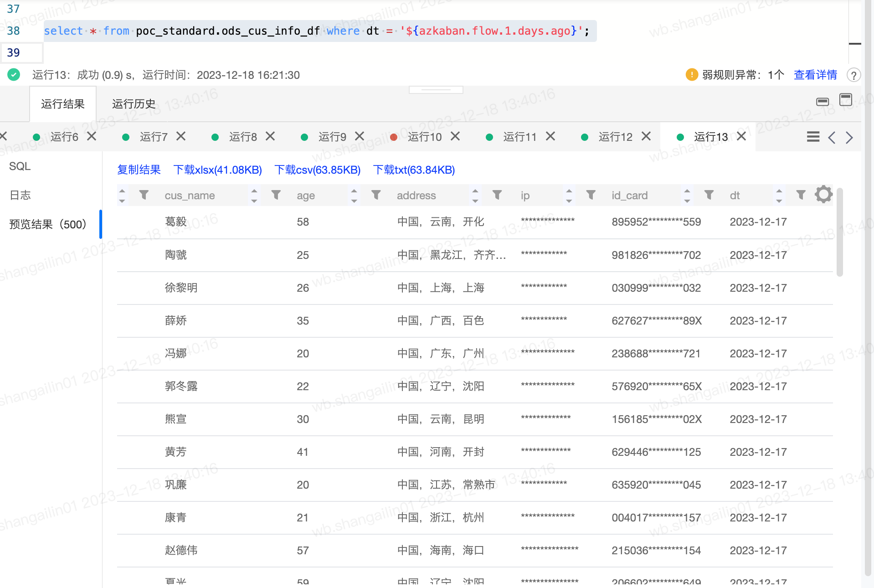Open the 运行9 tab
This screenshot has width=874, height=588.
point(332,137)
